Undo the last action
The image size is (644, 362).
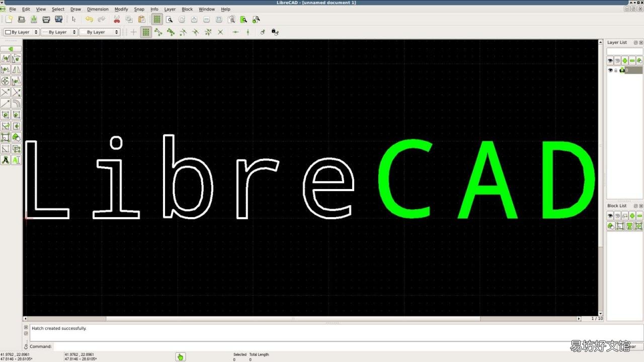89,20
